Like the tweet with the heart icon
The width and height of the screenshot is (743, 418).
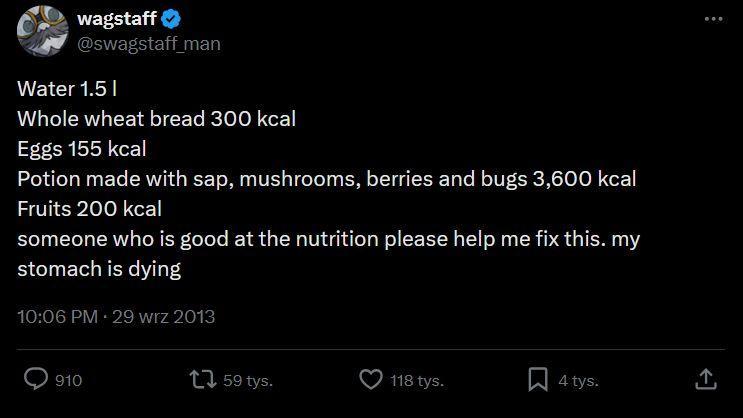pos(370,380)
